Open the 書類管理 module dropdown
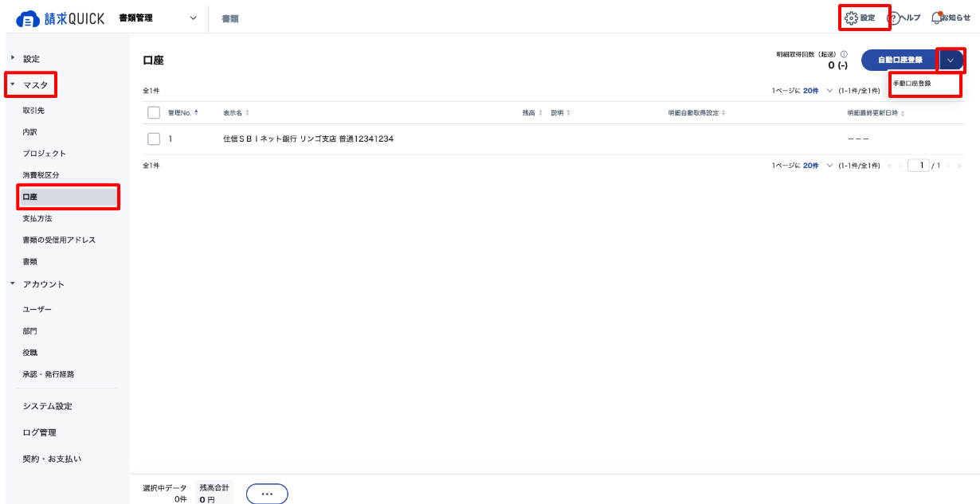980x504 pixels. click(x=158, y=18)
